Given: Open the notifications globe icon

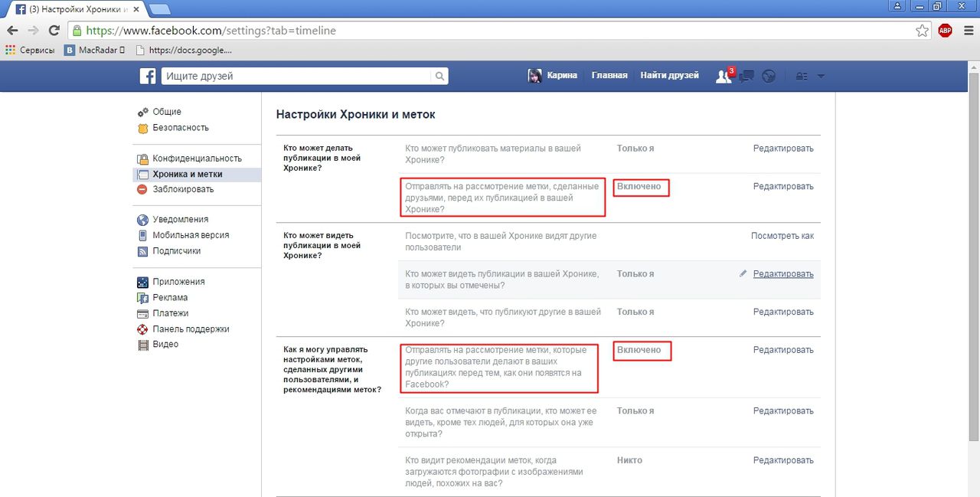Looking at the screenshot, I should coord(769,76).
